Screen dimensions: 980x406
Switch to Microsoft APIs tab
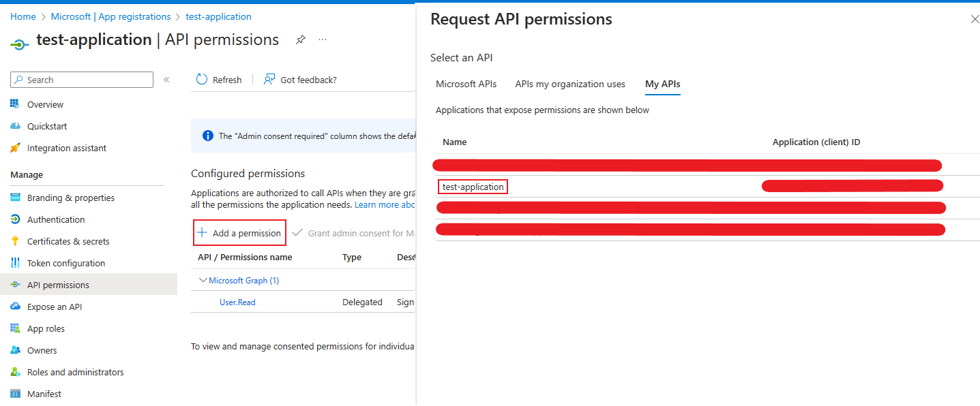(x=466, y=84)
